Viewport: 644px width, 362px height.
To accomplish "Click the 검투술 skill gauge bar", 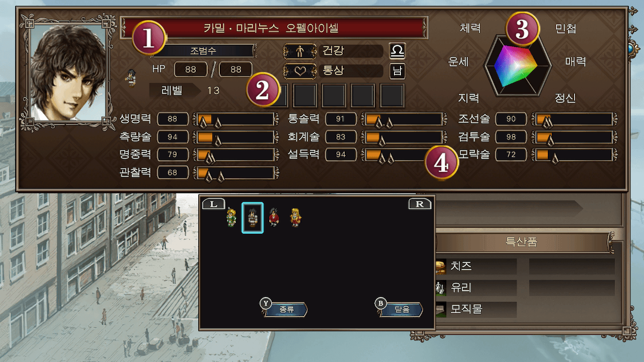I will click(x=575, y=137).
